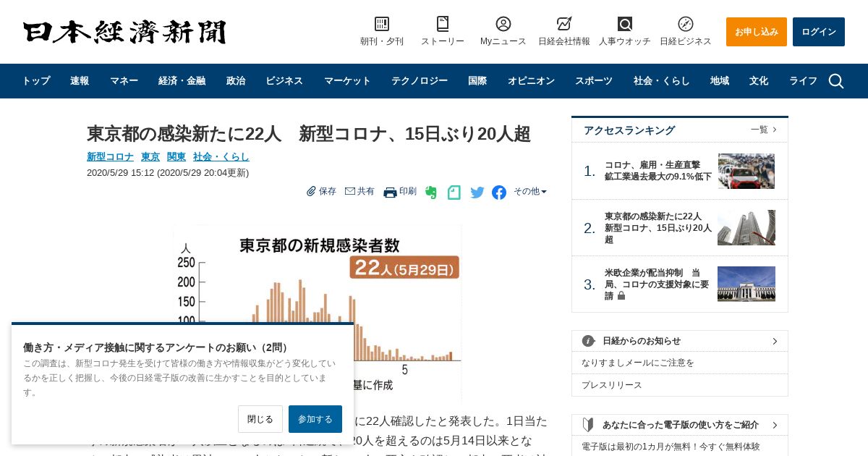Follow the 関東 topic tag
Viewport: 868px width, 456px height.
point(176,156)
